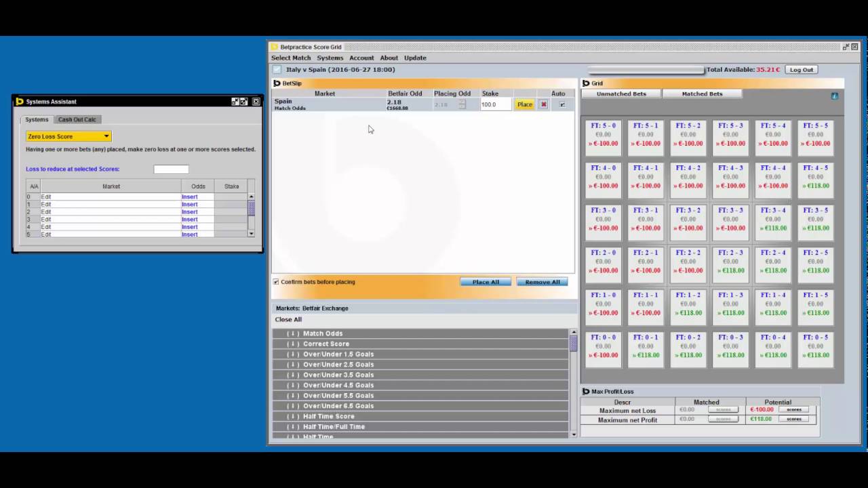Viewport: 868px width, 488px height.
Task: Select the FT: 1 - 2 score cell
Action: point(688,307)
